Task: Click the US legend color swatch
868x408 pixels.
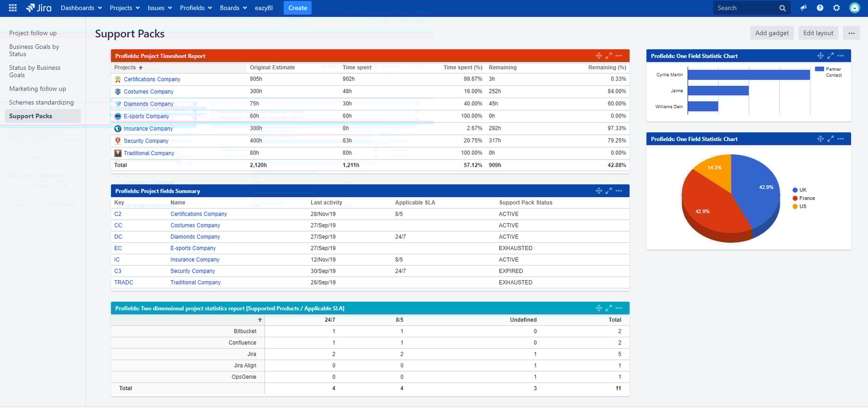Action: click(795, 206)
